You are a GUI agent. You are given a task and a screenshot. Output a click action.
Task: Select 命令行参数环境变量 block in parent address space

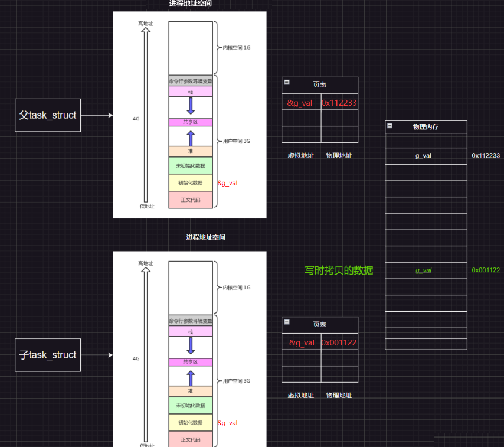pyautogui.click(x=191, y=81)
